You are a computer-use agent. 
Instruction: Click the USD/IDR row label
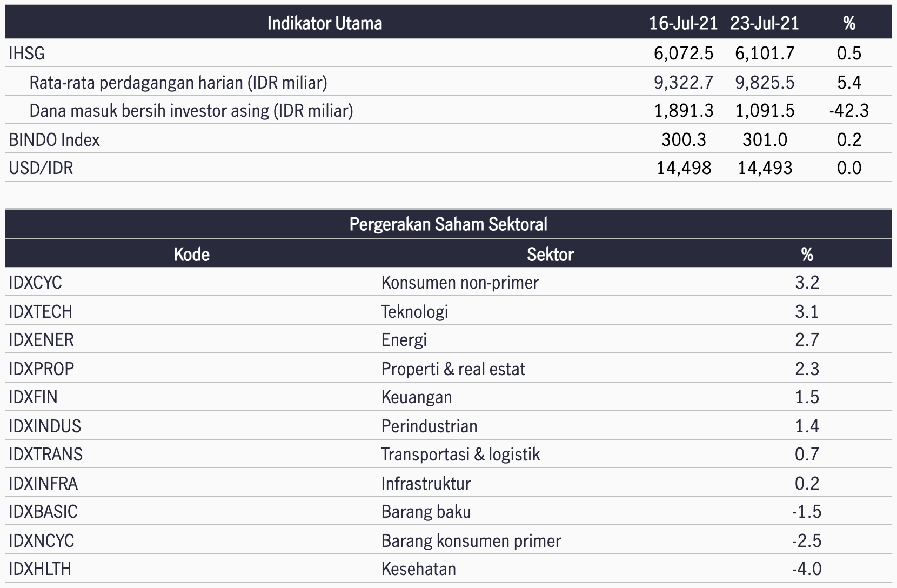pos(41,168)
